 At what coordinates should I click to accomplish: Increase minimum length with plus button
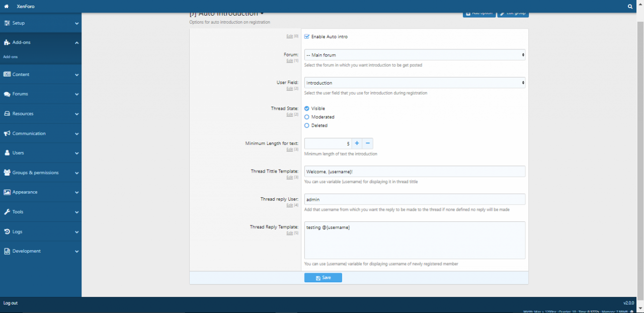point(357,143)
